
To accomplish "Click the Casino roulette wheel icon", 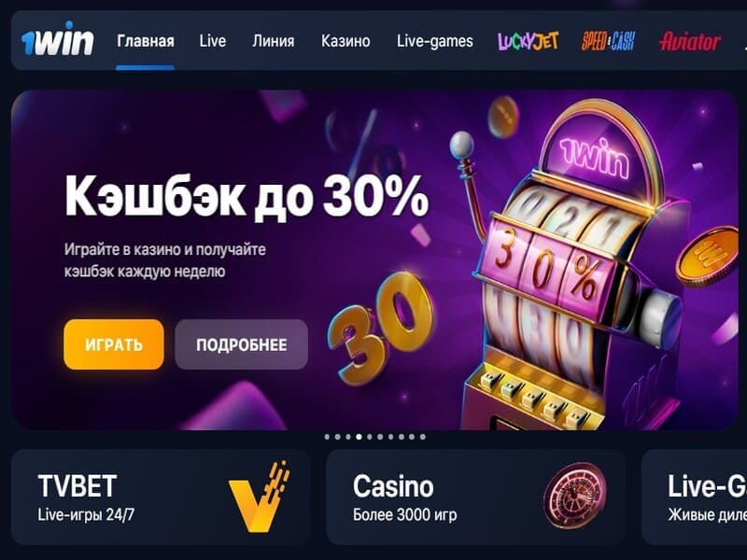I will click(x=575, y=496).
